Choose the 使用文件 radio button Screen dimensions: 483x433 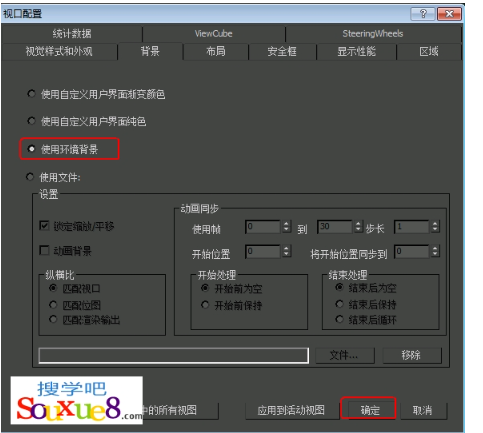pyautogui.click(x=30, y=177)
